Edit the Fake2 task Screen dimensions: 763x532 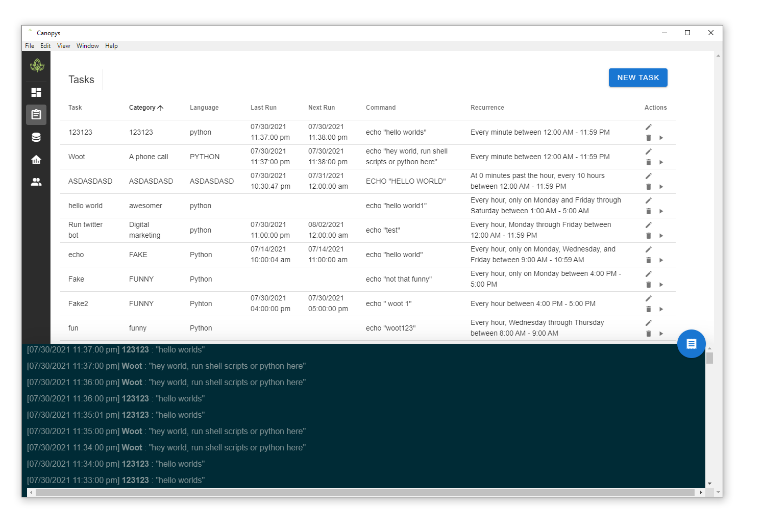point(649,298)
